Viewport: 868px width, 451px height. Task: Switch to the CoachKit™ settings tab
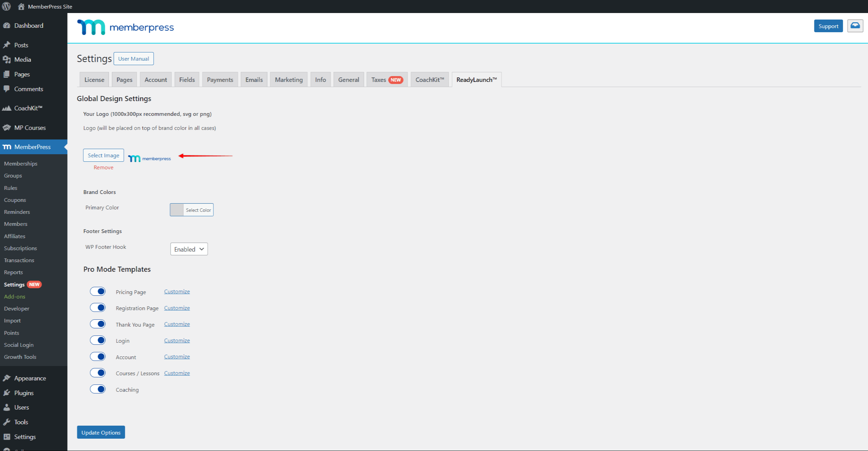click(x=430, y=80)
